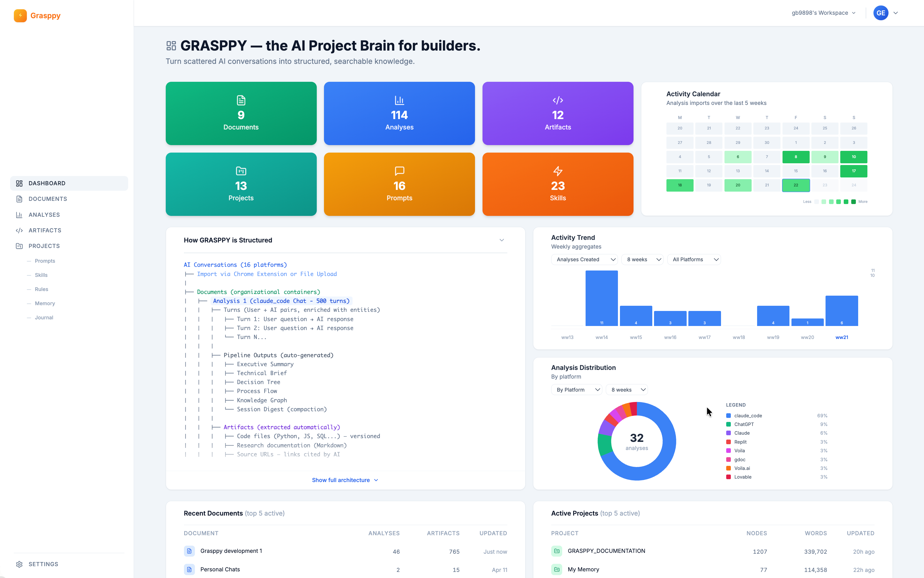Click the code icon on Artifacts card
The image size is (924, 578).
click(x=558, y=100)
